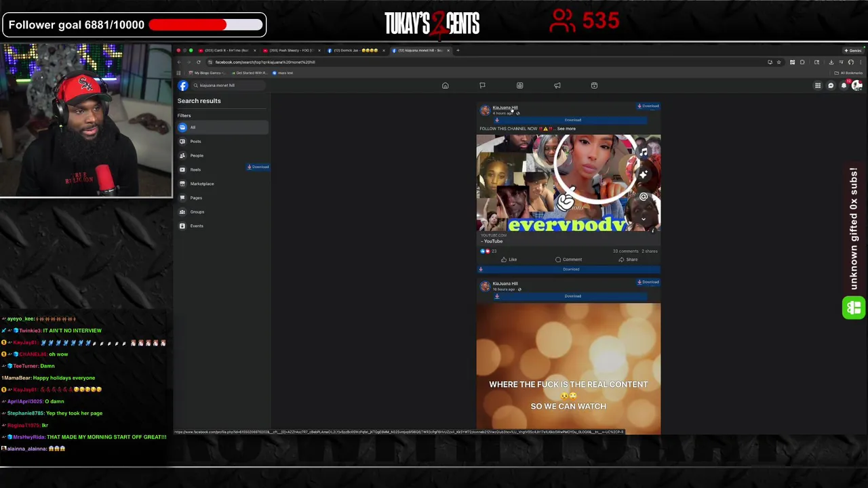868x488 pixels.
Task: Bookmark this page with the star icon
Action: (x=778, y=62)
